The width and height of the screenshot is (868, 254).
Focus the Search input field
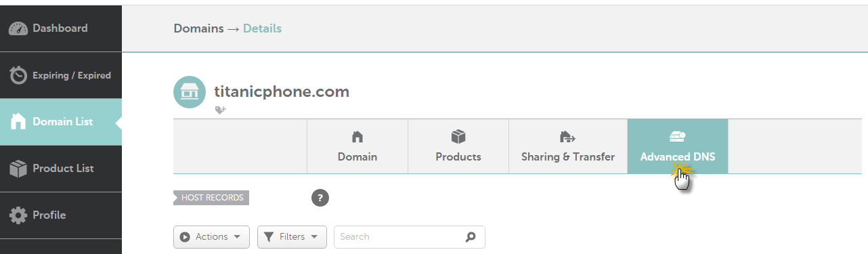click(410, 237)
